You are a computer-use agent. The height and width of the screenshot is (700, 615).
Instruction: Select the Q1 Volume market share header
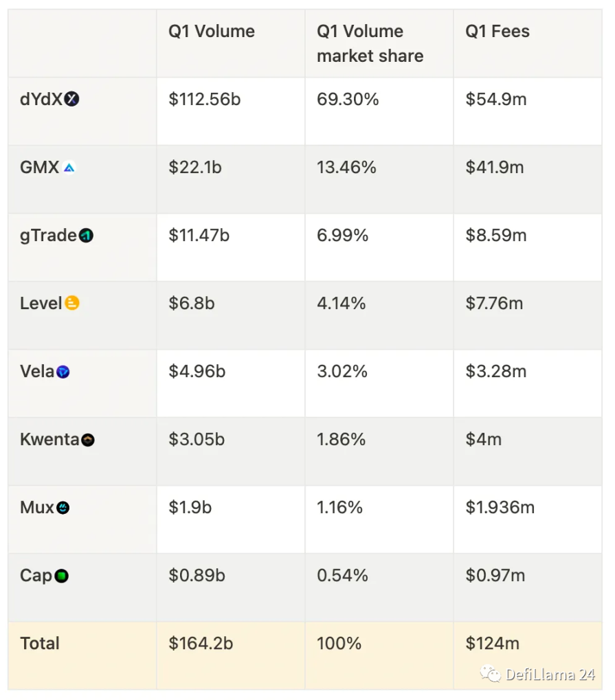[370, 43]
